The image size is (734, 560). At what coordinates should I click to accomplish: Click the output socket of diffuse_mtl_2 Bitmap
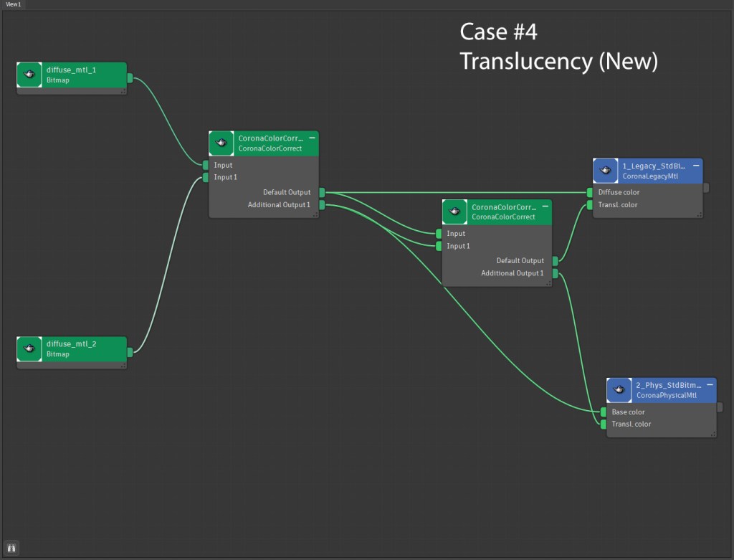(130, 352)
